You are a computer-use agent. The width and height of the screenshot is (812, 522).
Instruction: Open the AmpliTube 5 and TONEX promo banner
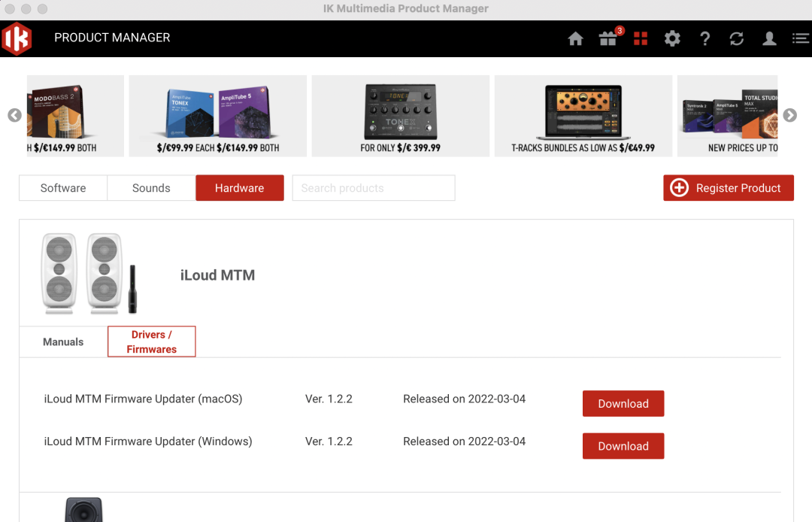(217, 116)
